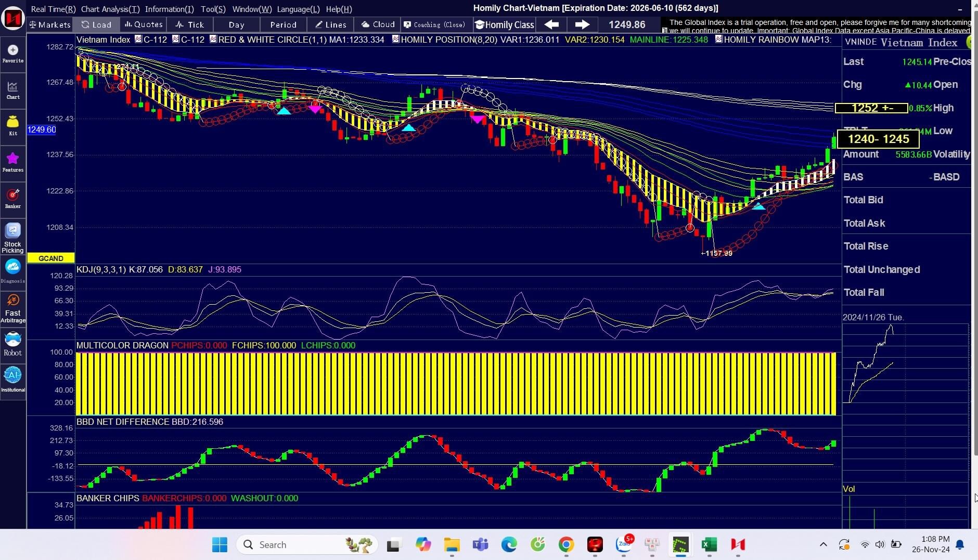Screen dimensions: 978x560
Task: Open the taskbar clock and date
Action: [x=931, y=544]
